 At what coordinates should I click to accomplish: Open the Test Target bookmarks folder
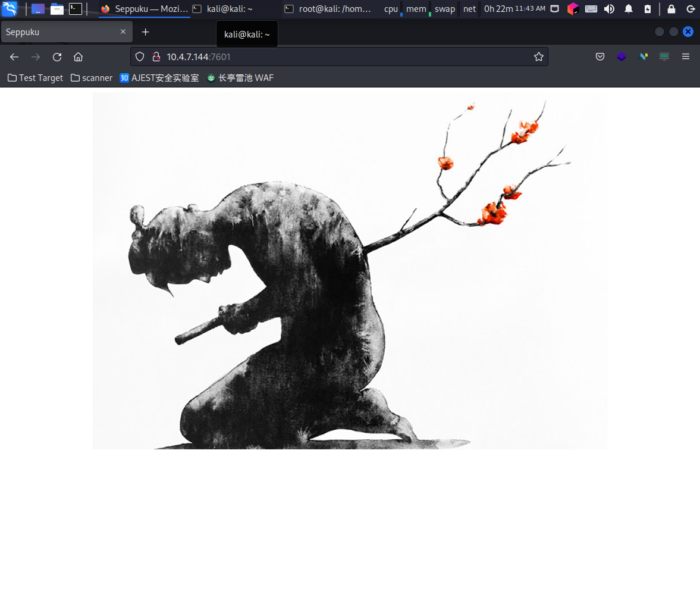tap(36, 78)
